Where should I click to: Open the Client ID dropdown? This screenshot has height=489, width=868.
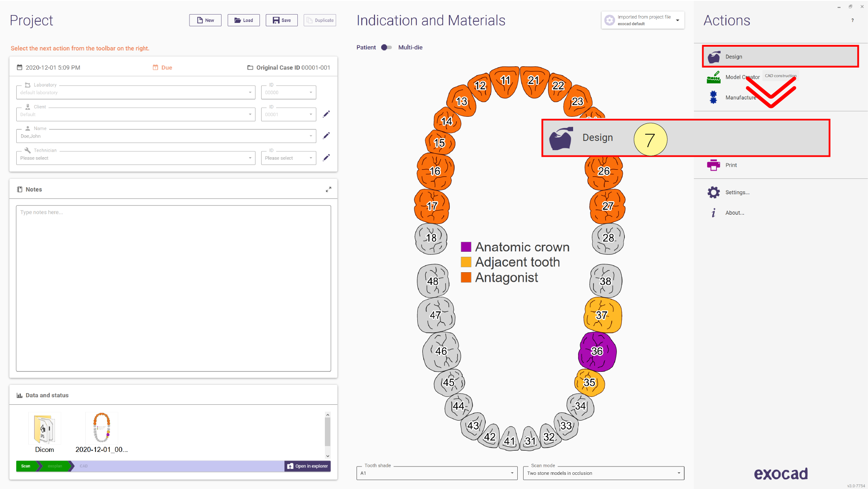288,114
